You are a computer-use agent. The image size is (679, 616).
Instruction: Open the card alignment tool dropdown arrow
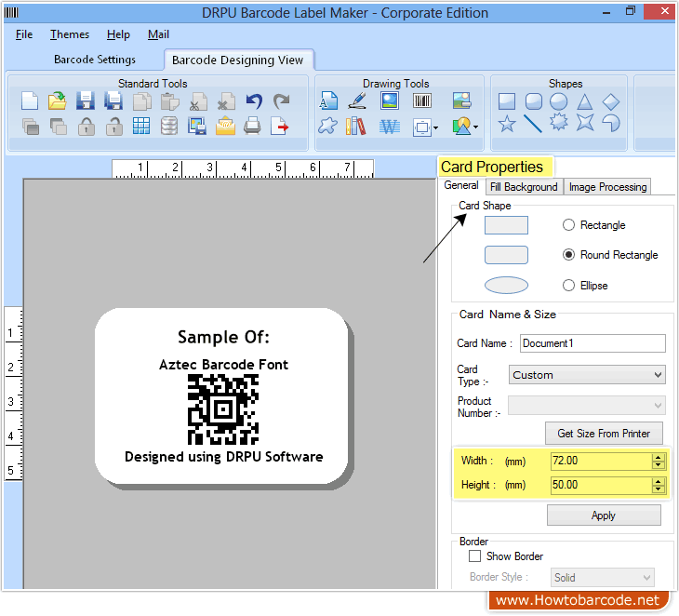tap(435, 127)
